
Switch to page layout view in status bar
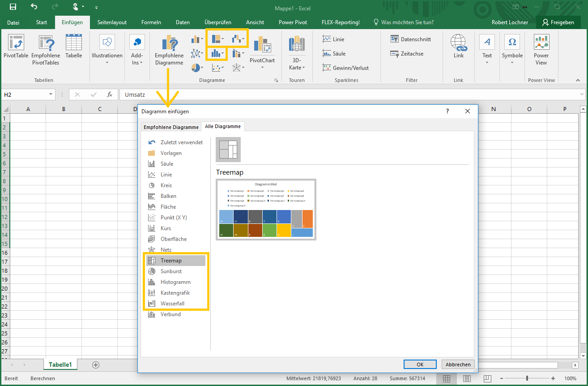pos(467,378)
